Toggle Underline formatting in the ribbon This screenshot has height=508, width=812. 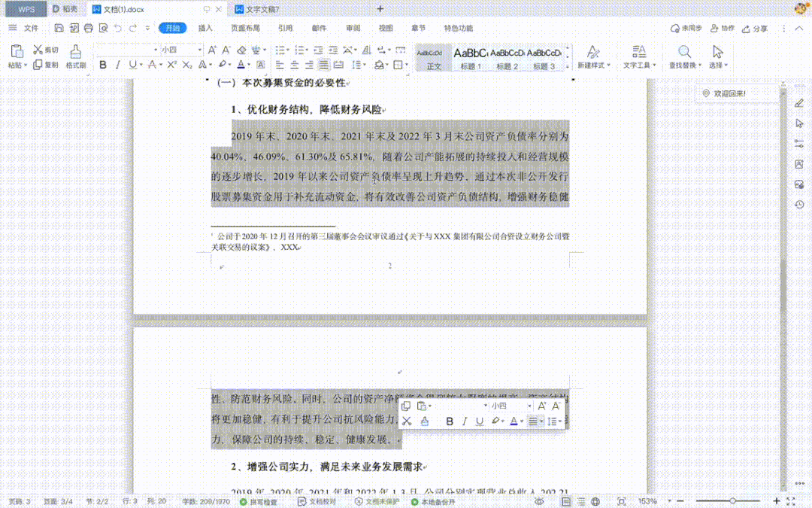point(133,64)
